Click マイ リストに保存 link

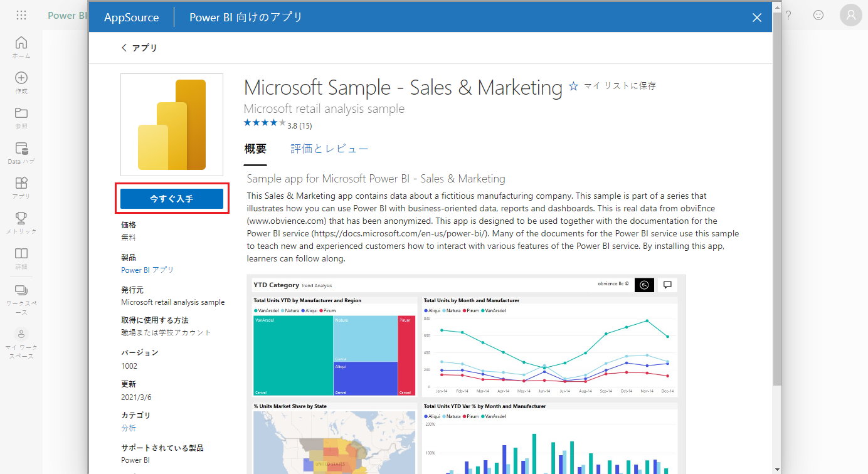(x=620, y=86)
